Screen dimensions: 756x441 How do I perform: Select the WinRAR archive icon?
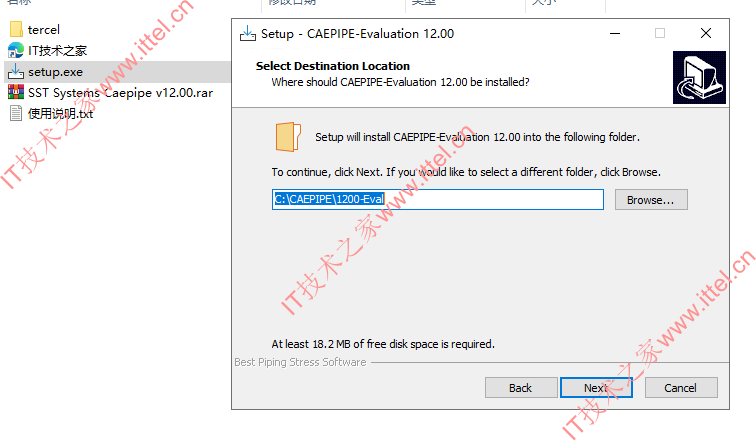(x=16, y=93)
